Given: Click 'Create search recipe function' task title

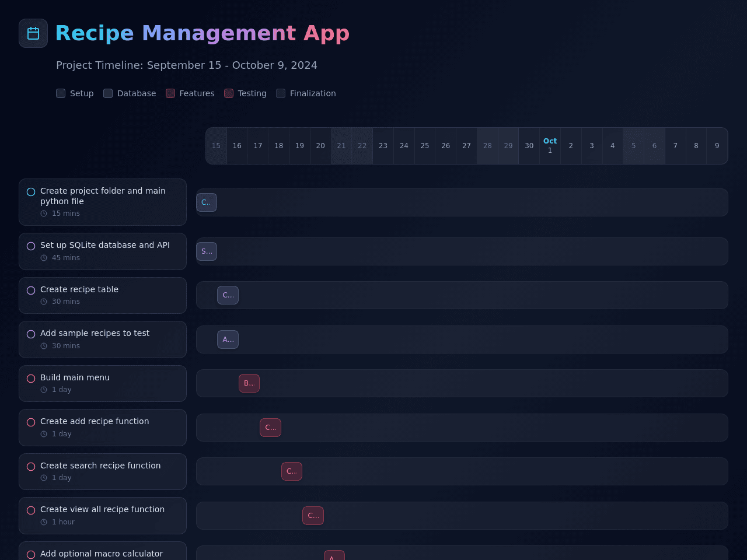Looking at the screenshot, I should coord(100,466).
